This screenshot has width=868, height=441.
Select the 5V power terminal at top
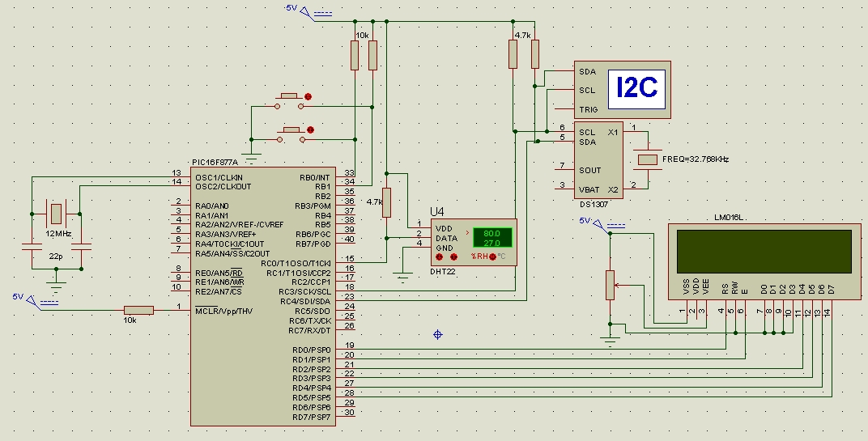[x=308, y=13]
